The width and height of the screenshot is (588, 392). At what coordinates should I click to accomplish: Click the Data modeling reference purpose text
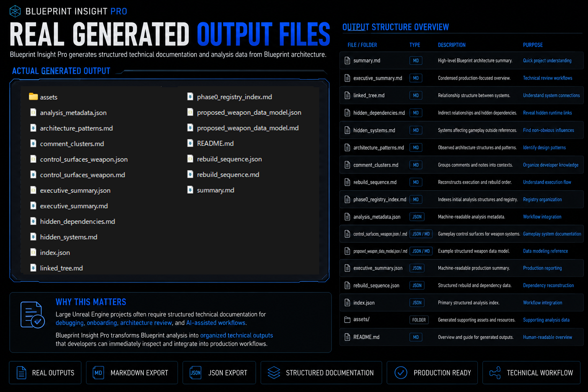(546, 251)
